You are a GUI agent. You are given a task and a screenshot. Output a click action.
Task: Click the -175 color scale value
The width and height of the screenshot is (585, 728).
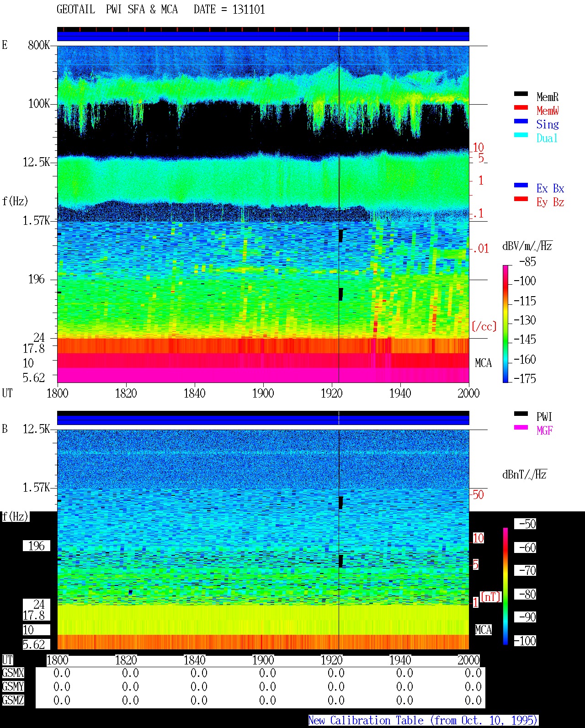click(x=525, y=378)
